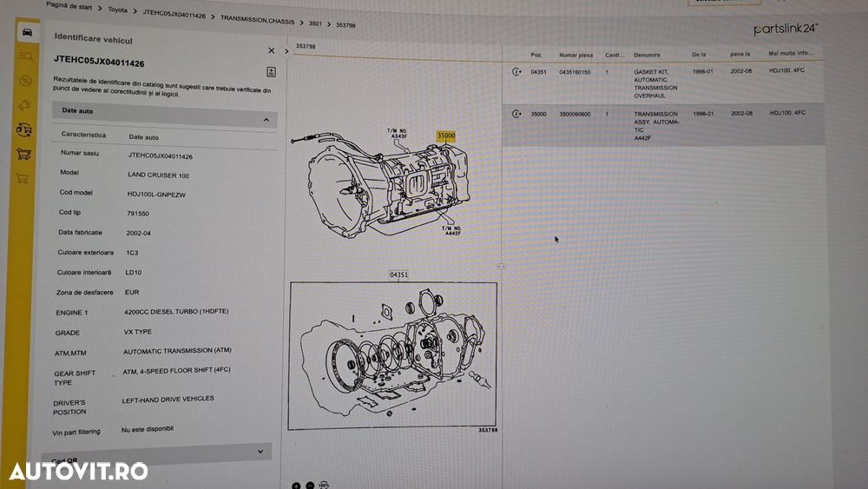868x489 pixels.
Task: Open the percent offers icon in sidebar
Action: 25,81
